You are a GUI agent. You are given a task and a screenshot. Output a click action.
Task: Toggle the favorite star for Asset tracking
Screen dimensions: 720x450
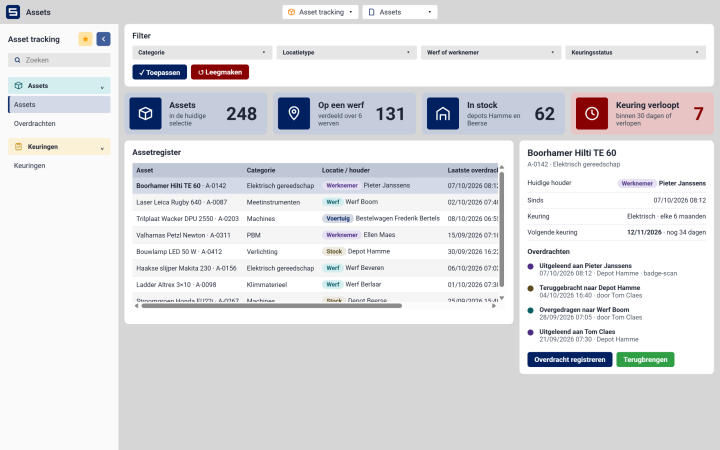click(x=85, y=39)
